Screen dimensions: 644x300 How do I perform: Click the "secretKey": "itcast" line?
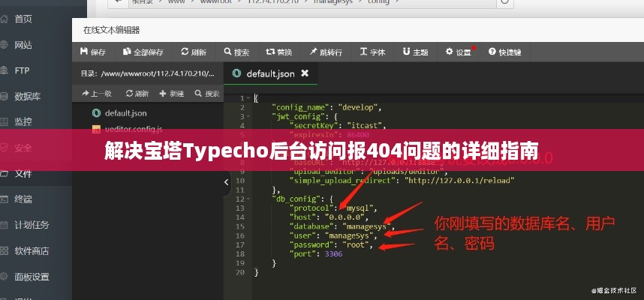click(x=338, y=125)
